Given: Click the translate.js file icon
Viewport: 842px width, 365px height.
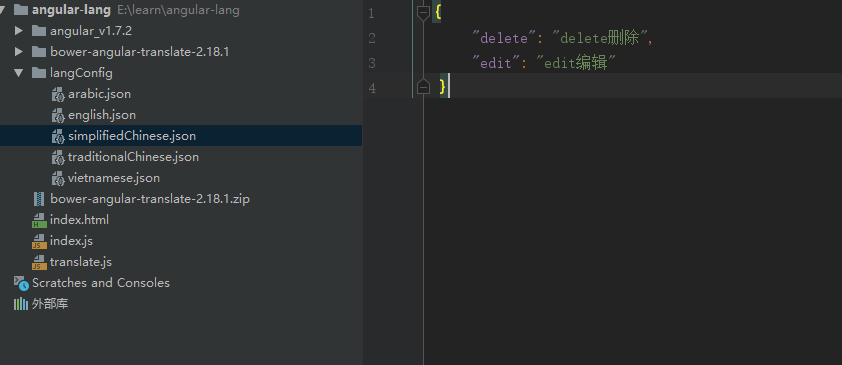Looking at the screenshot, I should click(x=39, y=262).
